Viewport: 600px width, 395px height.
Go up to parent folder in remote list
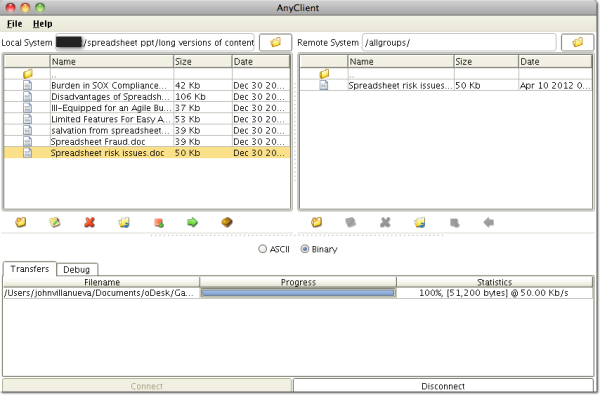(x=324, y=73)
